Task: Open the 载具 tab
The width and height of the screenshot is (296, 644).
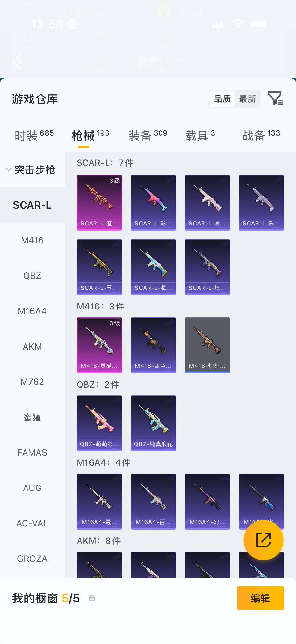Action: click(x=200, y=135)
